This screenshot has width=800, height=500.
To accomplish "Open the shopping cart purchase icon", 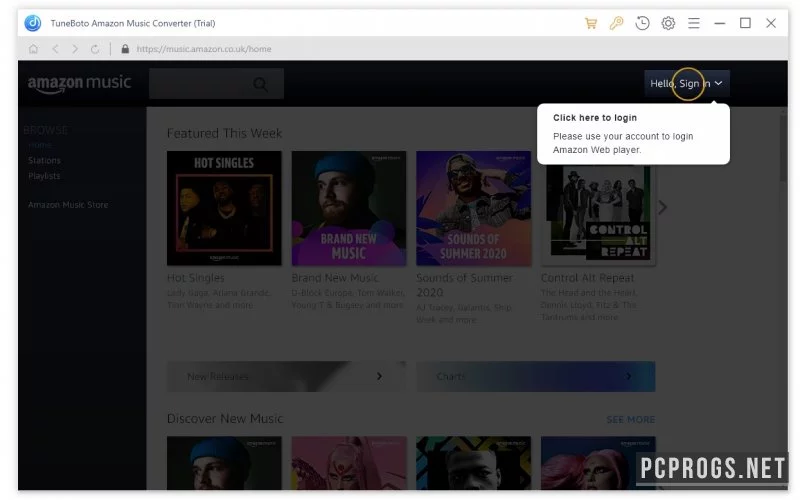I will (x=591, y=23).
